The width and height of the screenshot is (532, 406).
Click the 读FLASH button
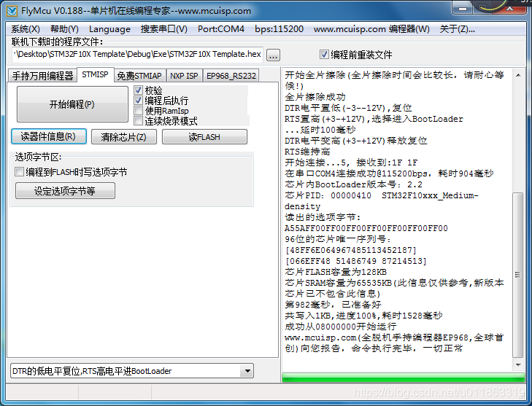coord(204,137)
